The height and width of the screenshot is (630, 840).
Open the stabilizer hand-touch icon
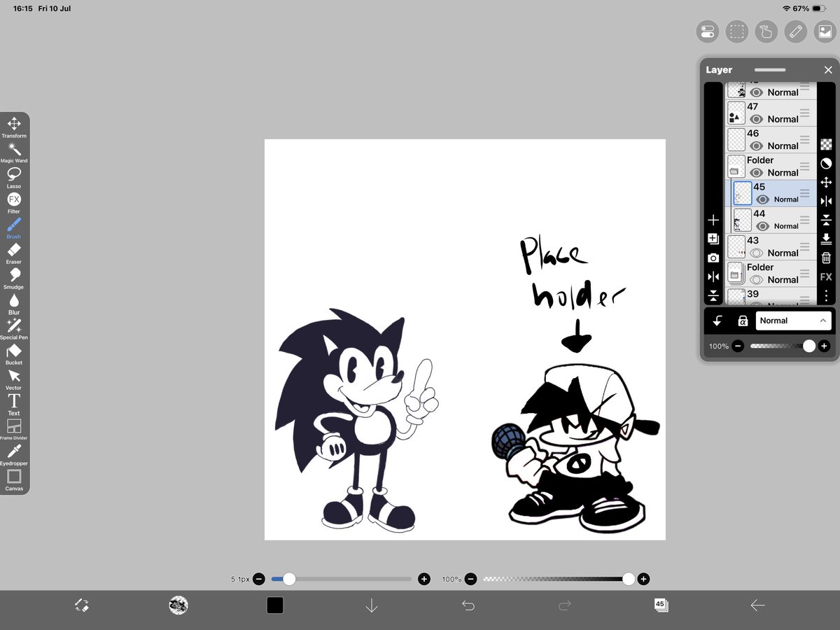pyautogui.click(x=766, y=31)
